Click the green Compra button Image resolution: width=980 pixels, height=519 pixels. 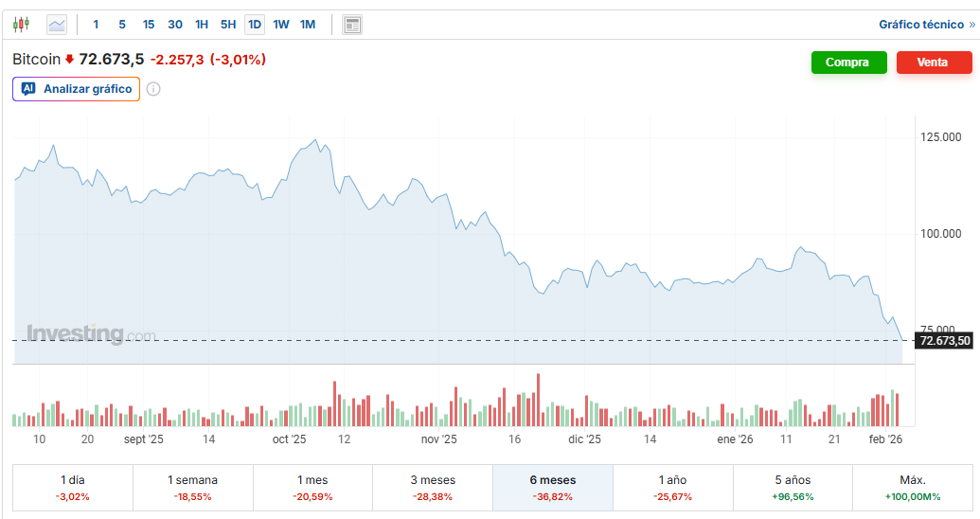click(848, 63)
